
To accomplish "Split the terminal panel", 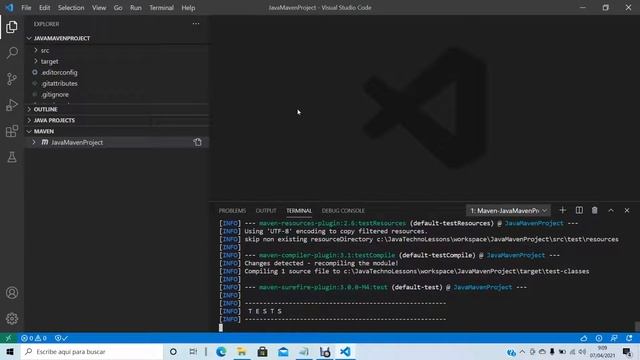I will click(579, 210).
